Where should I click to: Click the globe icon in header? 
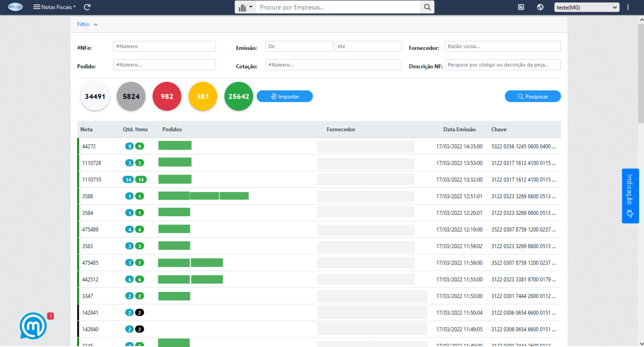[x=540, y=7]
